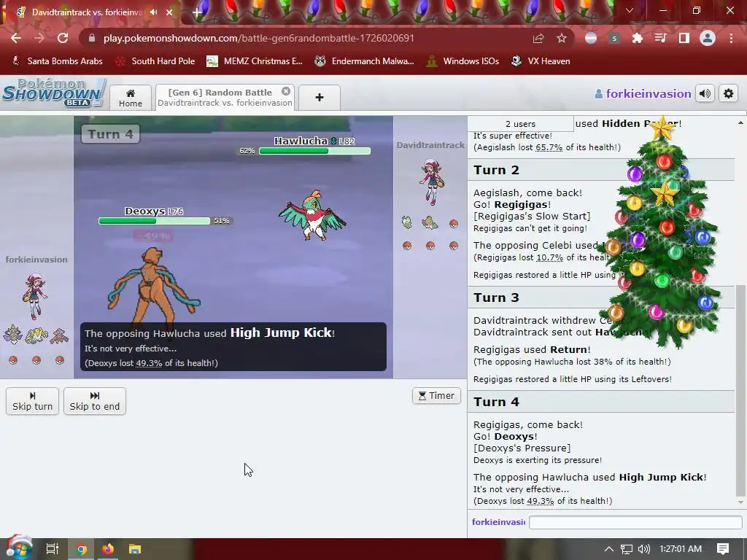Click the battle log scrollbar

click(x=740, y=391)
